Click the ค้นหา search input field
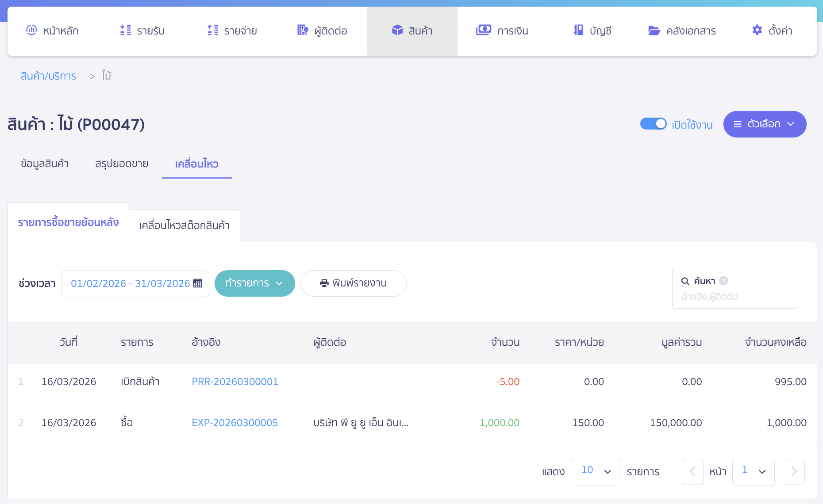Screen dimensions: 823x504 (x=735, y=297)
